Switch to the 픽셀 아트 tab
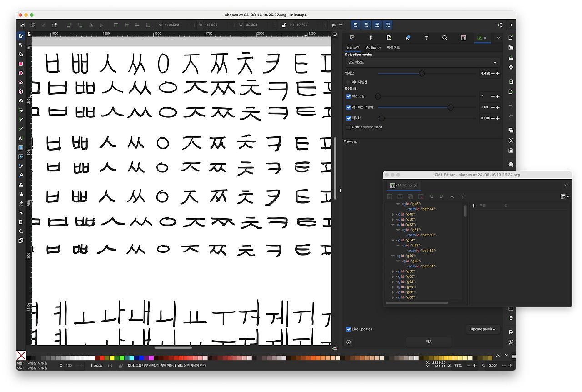This screenshot has height=392, width=582. (393, 48)
